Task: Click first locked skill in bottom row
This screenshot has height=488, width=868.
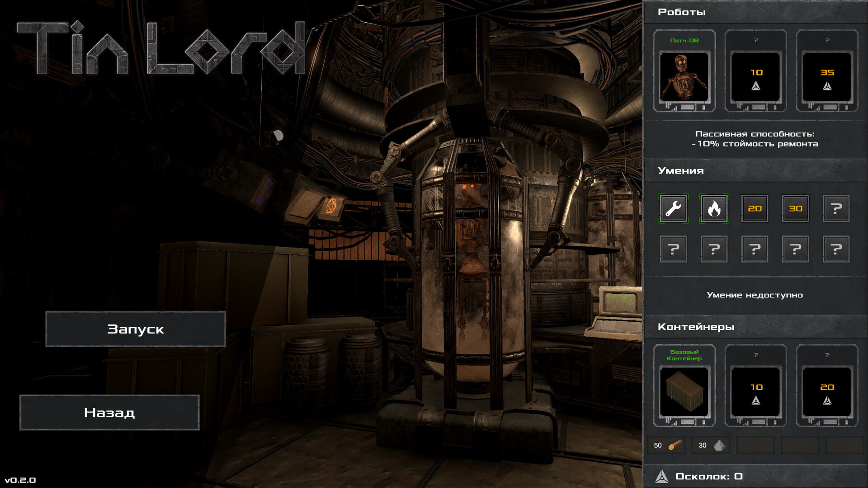Action: pos(673,249)
